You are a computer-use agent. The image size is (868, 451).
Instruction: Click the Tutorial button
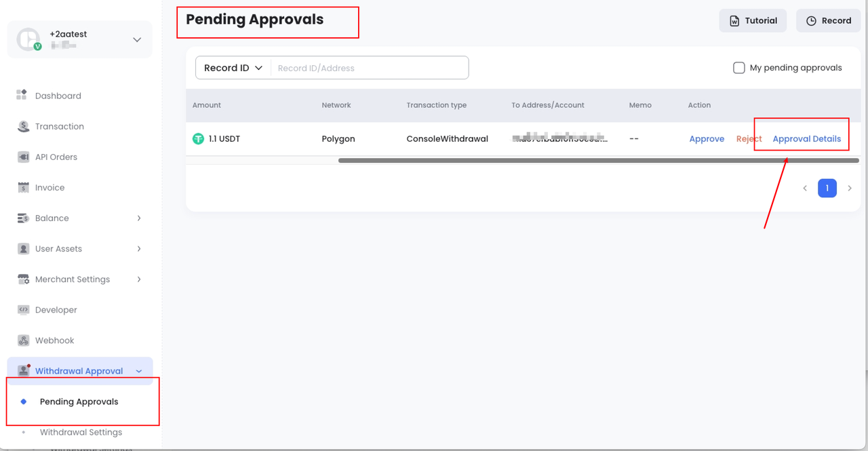click(753, 21)
